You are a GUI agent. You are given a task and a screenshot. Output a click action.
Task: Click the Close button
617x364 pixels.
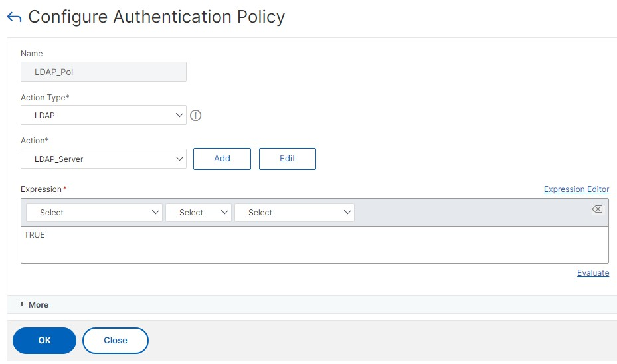point(116,341)
